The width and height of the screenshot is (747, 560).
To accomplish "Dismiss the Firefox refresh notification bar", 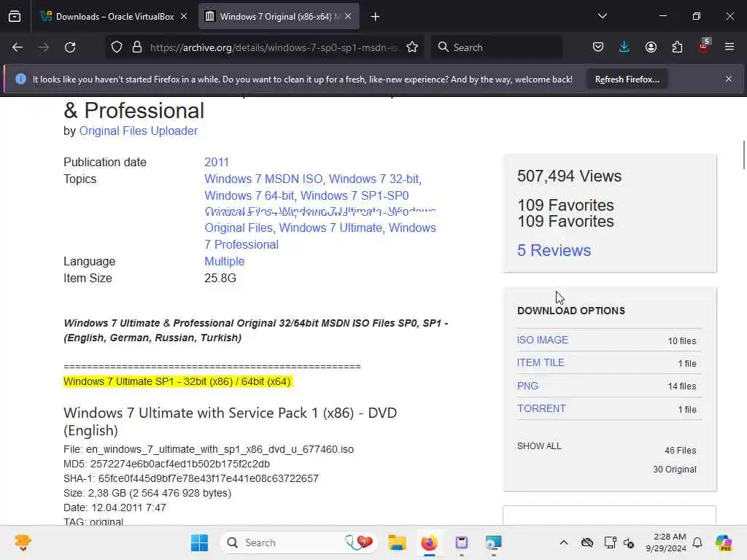I will pos(729,79).
